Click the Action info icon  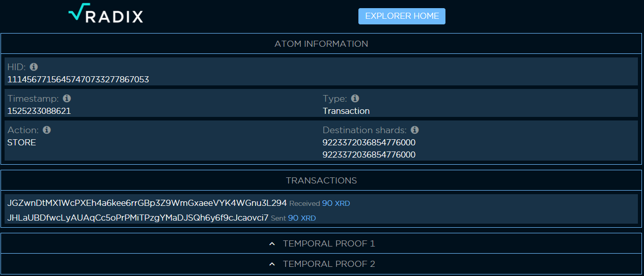coord(47,130)
